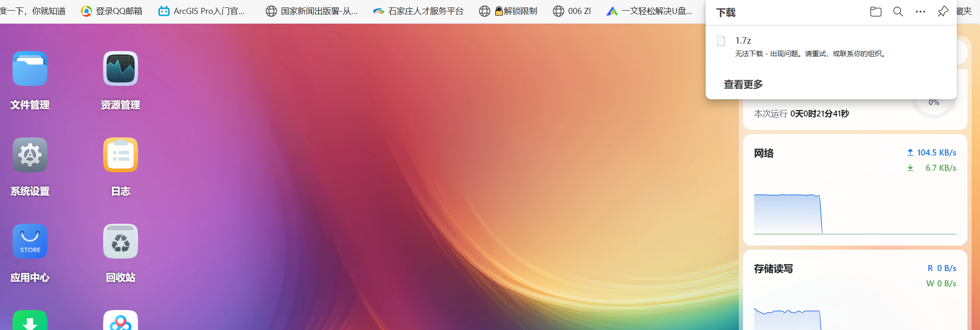Open the 回收站 recycle bin icon

pos(120,241)
